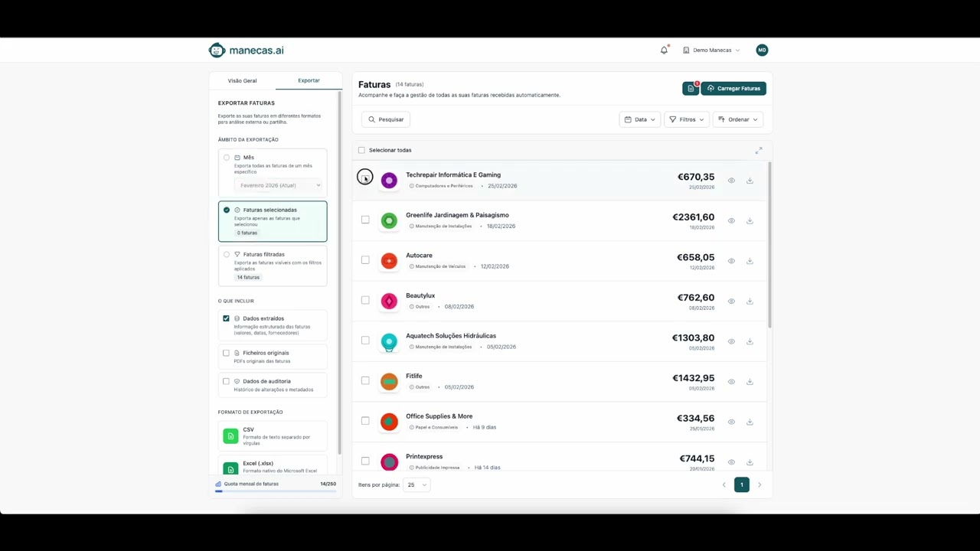Viewport: 980px width, 551px height.
Task: Open the MD user avatar
Action: click(x=761, y=51)
